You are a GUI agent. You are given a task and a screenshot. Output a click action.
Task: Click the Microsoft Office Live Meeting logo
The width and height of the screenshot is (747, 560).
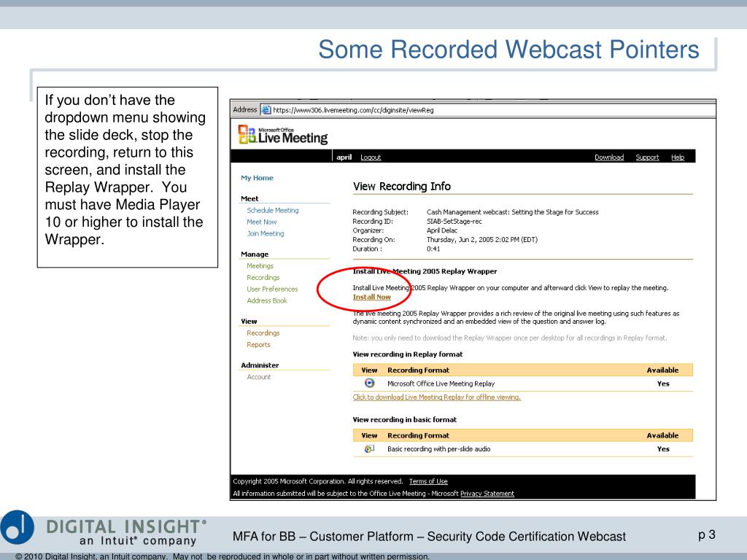click(283, 135)
